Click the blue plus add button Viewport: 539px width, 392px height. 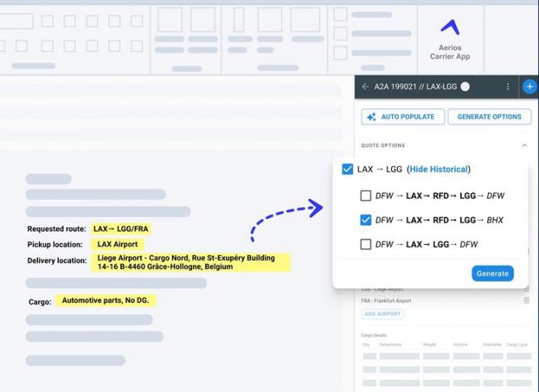coord(530,87)
